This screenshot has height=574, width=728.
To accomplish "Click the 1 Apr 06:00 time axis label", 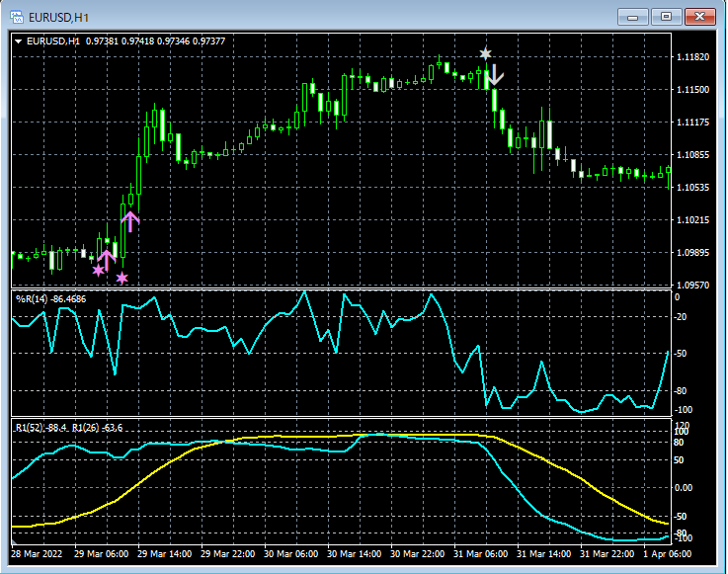I will [666, 554].
